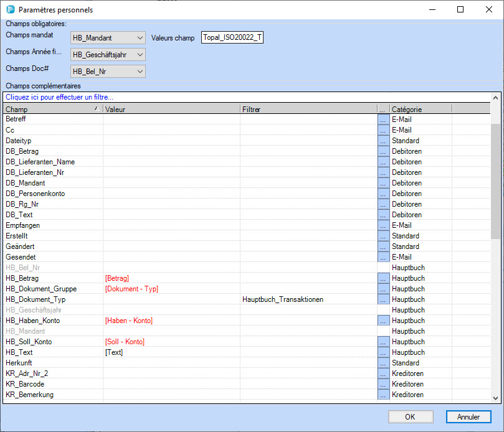Viewport: 504px width, 432px height.
Task: Click ellipsis button in HB_Soll_Konto row
Action: click(x=383, y=342)
